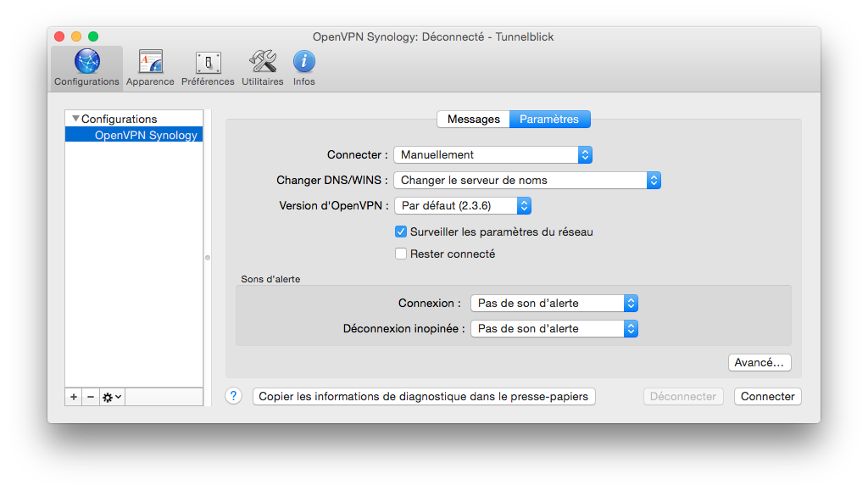Open the Configurations toolbar pane
Image resolution: width=868 pixels, height=491 pixels.
click(x=86, y=68)
